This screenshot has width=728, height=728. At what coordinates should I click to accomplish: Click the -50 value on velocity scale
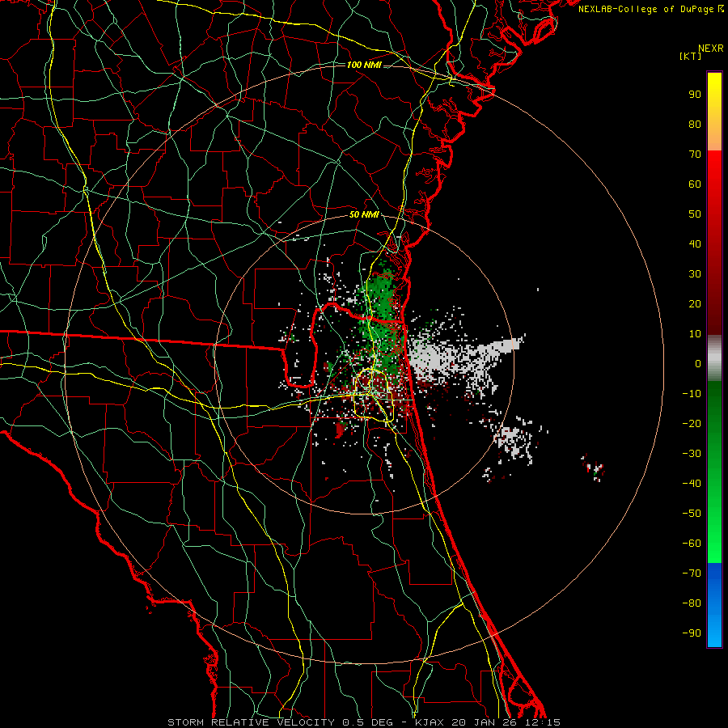pyautogui.click(x=692, y=514)
